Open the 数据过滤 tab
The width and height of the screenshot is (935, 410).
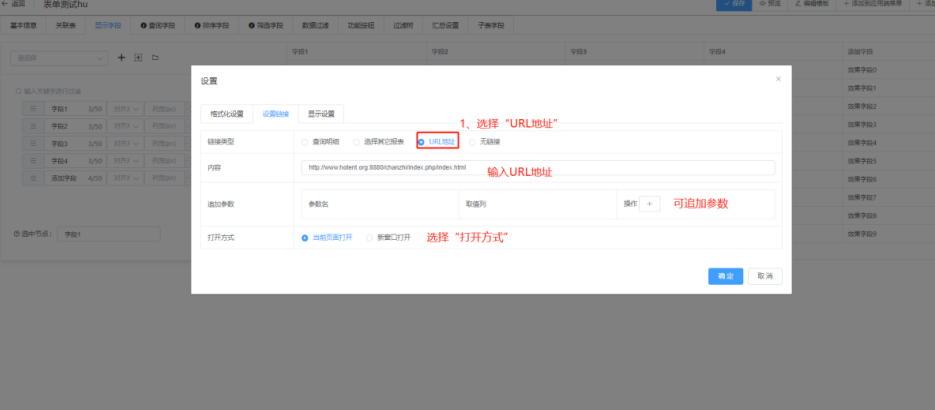315,26
